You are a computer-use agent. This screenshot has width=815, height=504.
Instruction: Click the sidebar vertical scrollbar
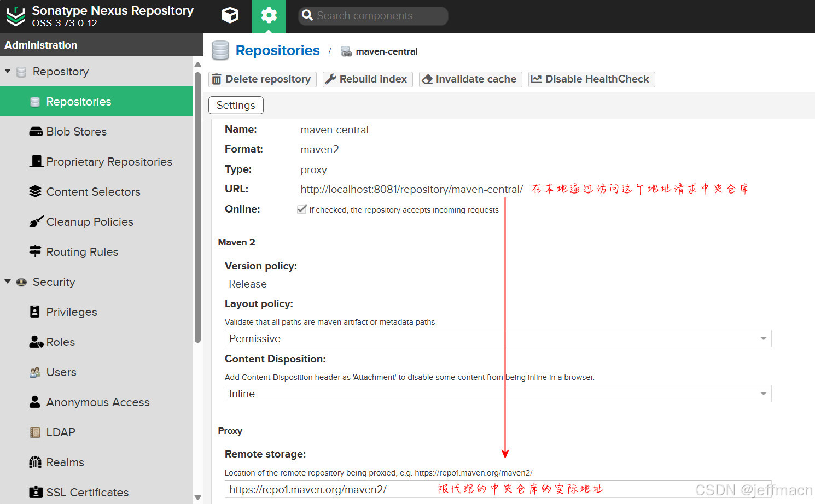pyautogui.click(x=197, y=208)
